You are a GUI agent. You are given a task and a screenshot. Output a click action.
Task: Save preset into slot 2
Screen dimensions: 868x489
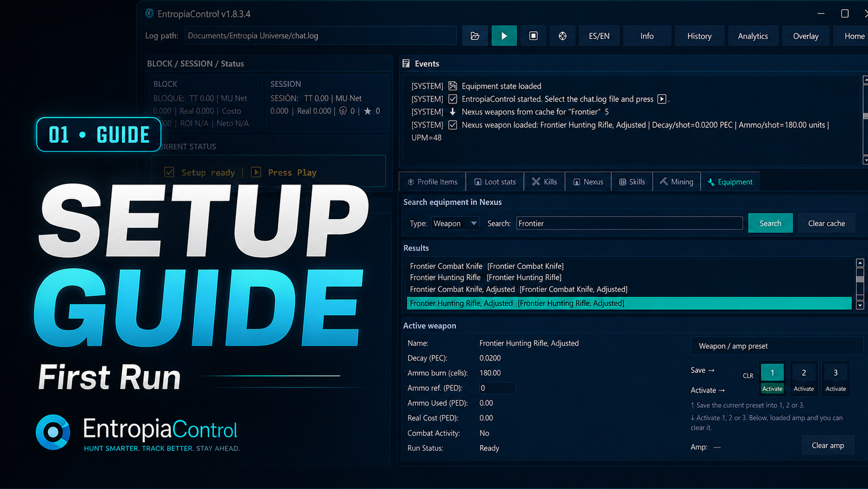(x=804, y=373)
